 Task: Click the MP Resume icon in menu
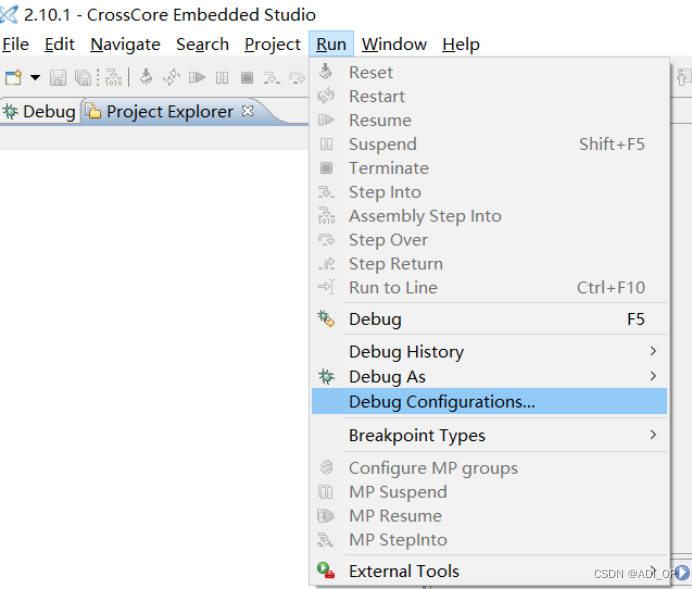pos(326,516)
